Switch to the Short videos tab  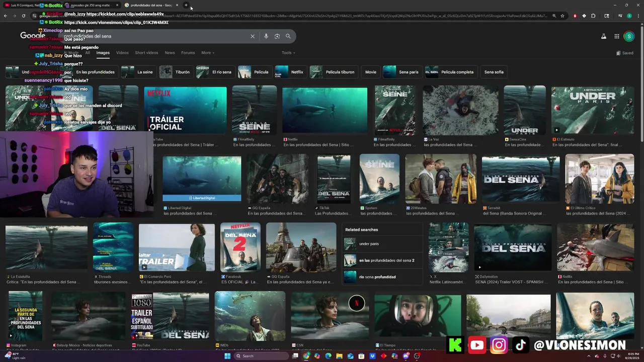(x=146, y=53)
